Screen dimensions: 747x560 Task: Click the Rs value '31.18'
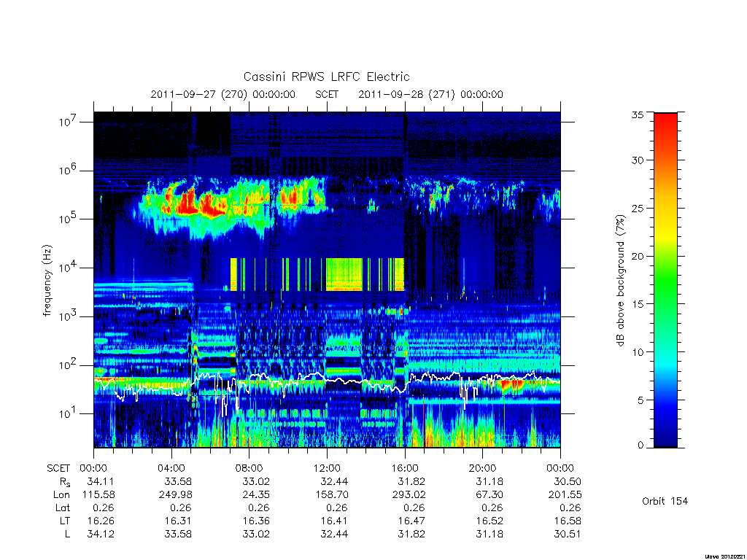click(489, 481)
